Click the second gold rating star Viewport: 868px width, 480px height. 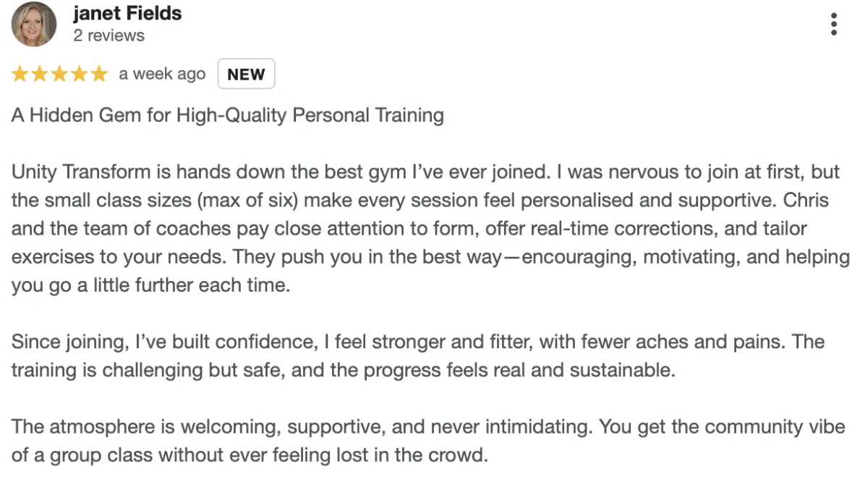point(40,74)
